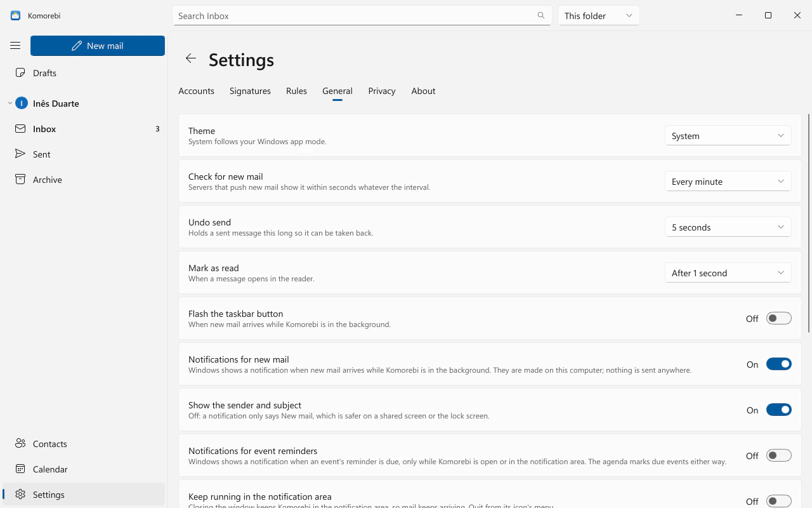The height and width of the screenshot is (508, 812).
Task: Toggle Keep running in the notification area
Action: coord(778,501)
